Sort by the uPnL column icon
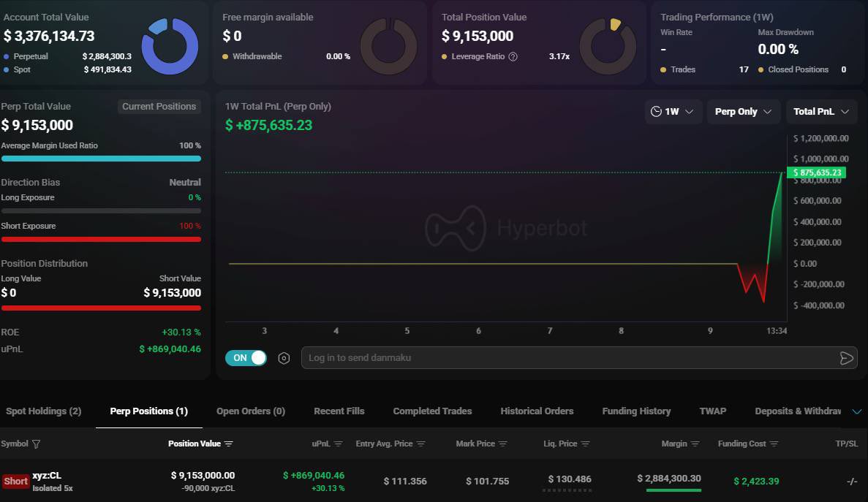The width and height of the screenshot is (868, 502). [x=339, y=444]
